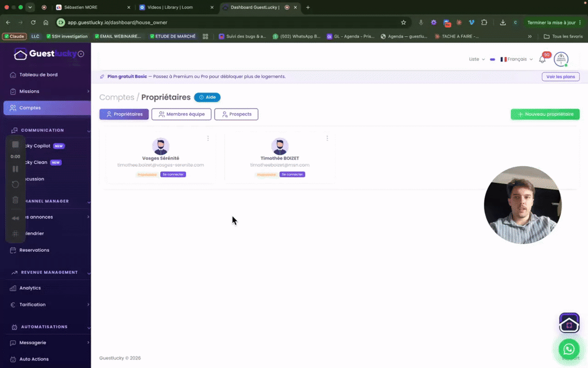Click the browser address bar
This screenshot has height=368, width=588.
(232, 22)
